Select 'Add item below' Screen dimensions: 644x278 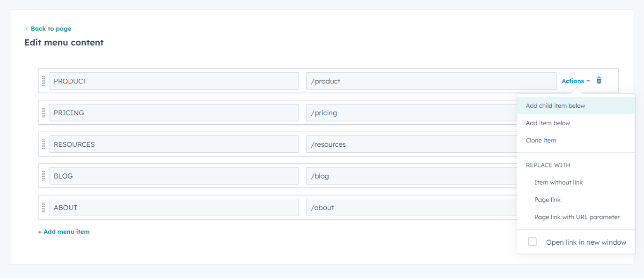tap(548, 123)
